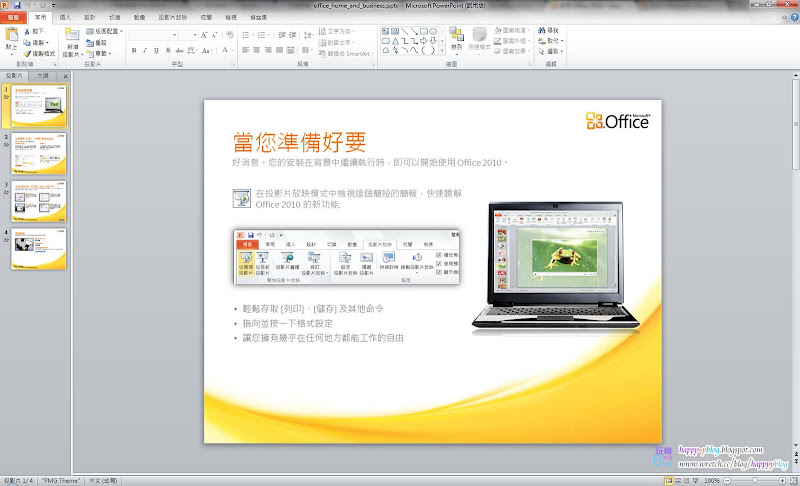The image size is (800, 486).
Task: Click Fit slide to window icon
Action: 794,480
